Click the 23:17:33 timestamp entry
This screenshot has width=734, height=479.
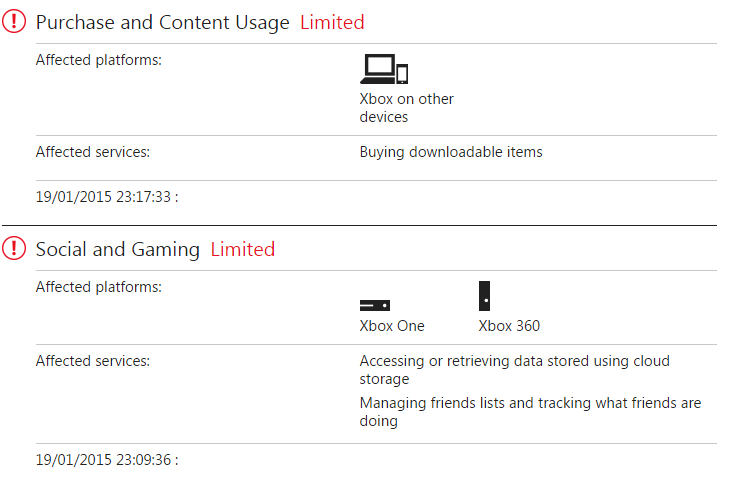tap(106, 197)
